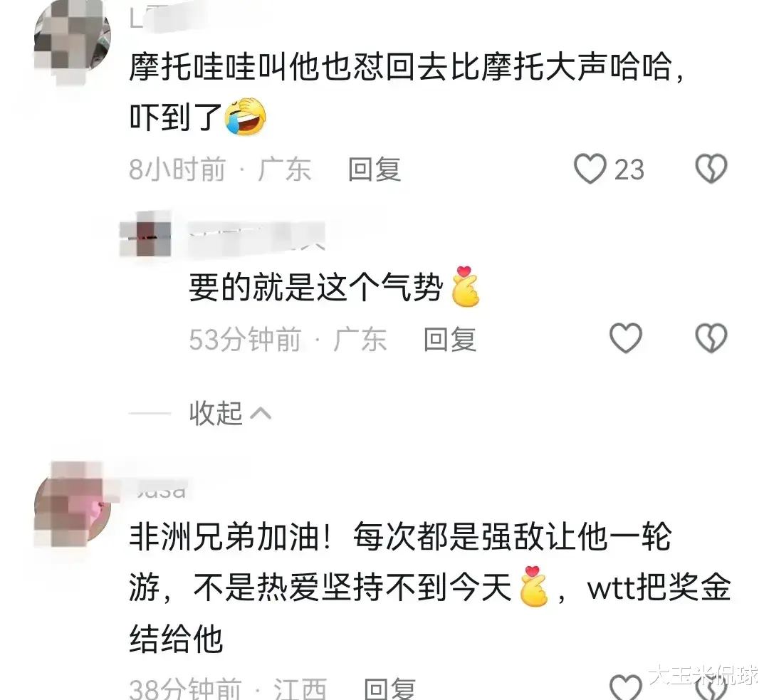Like the comment with 23 likes

point(590,169)
